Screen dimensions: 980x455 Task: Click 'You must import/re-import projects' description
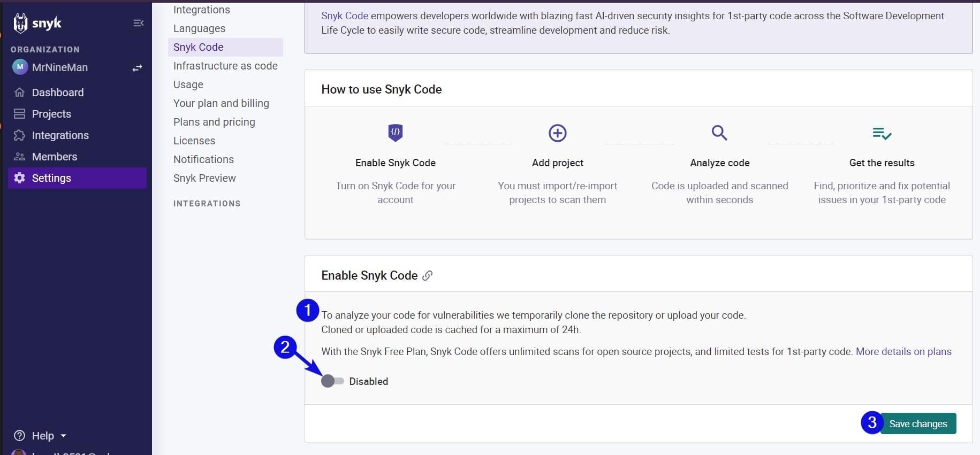coord(558,192)
